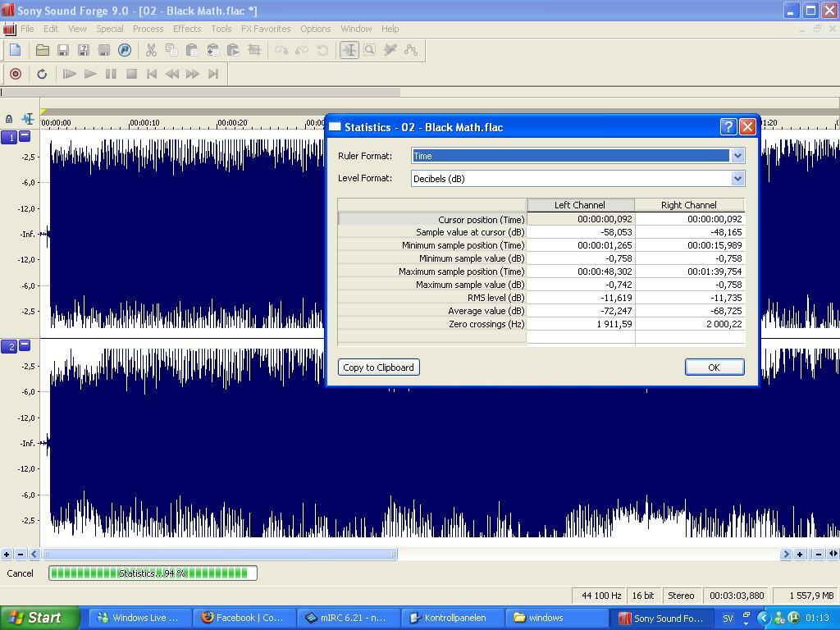Open the Special menu
Screen dimensions: 840x630
coord(110,29)
